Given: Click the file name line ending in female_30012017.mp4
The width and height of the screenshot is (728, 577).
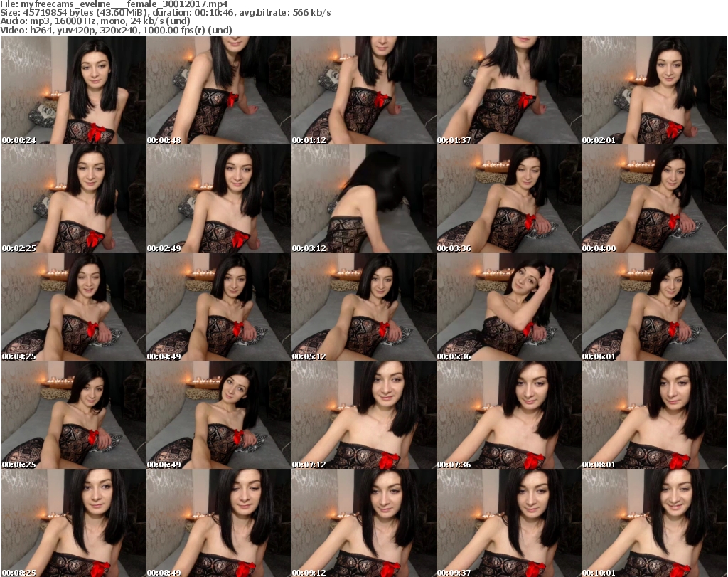Looking at the screenshot, I should (114, 4).
